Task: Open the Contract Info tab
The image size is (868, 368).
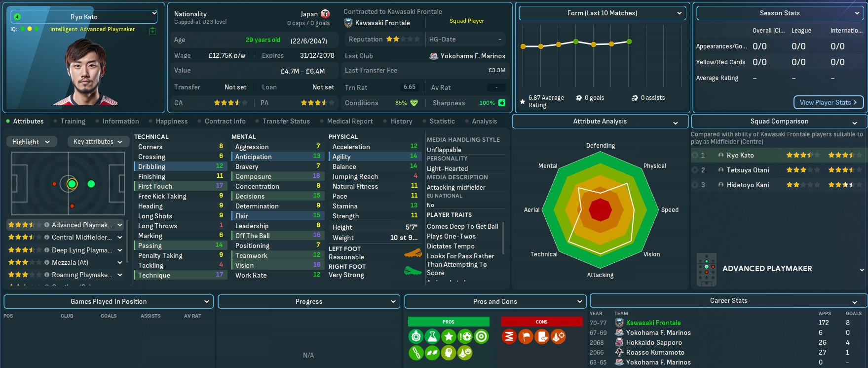Action: 225,121
